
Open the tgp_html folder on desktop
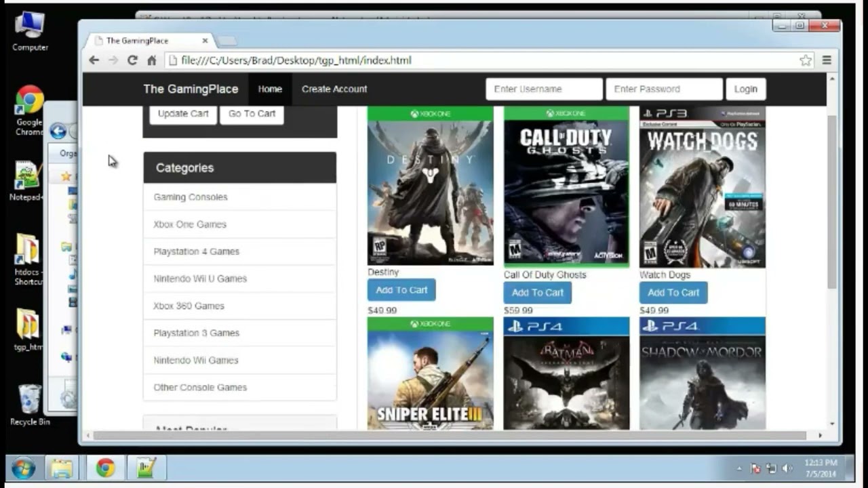pyautogui.click(x=28, y=330)
